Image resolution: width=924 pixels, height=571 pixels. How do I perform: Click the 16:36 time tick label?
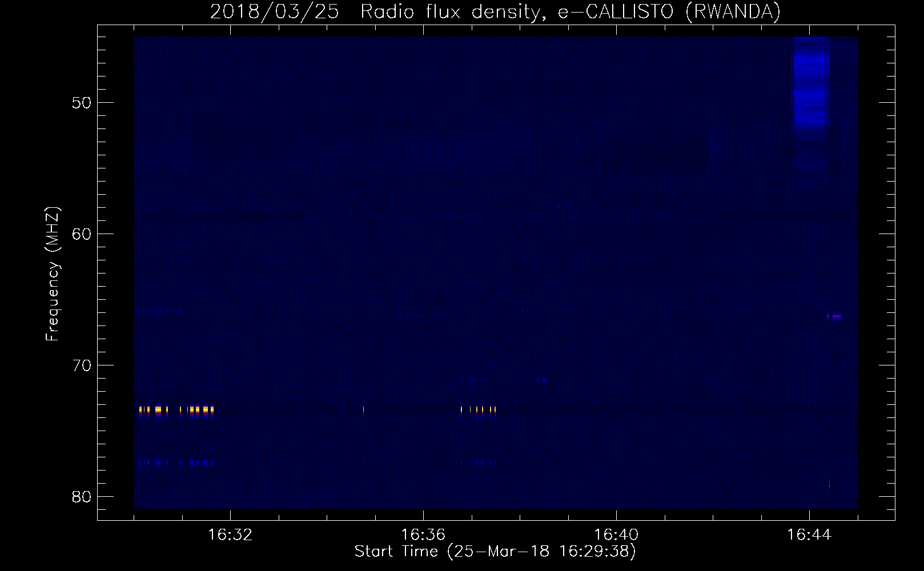click(x=423, y=535)
